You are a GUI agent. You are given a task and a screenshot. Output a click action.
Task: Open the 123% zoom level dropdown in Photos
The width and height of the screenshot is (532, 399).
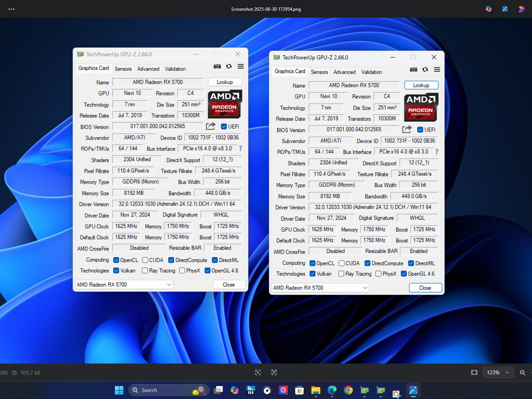498,373
